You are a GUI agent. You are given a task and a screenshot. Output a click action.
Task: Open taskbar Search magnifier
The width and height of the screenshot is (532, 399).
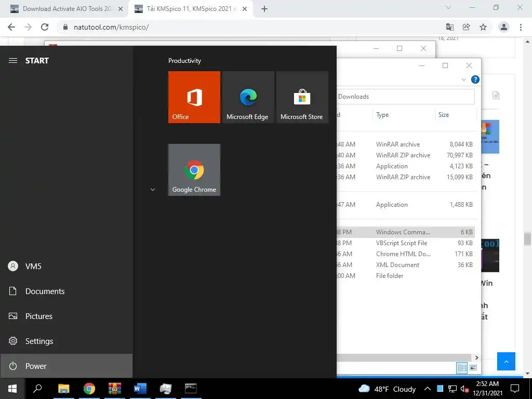[x=37, y=389]
